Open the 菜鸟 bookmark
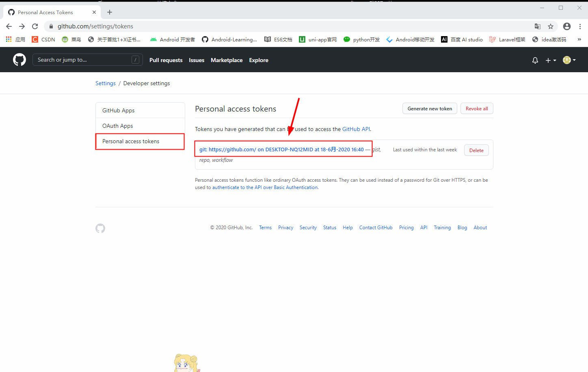Viewport: 588px width, 372px height. point(71,39)
